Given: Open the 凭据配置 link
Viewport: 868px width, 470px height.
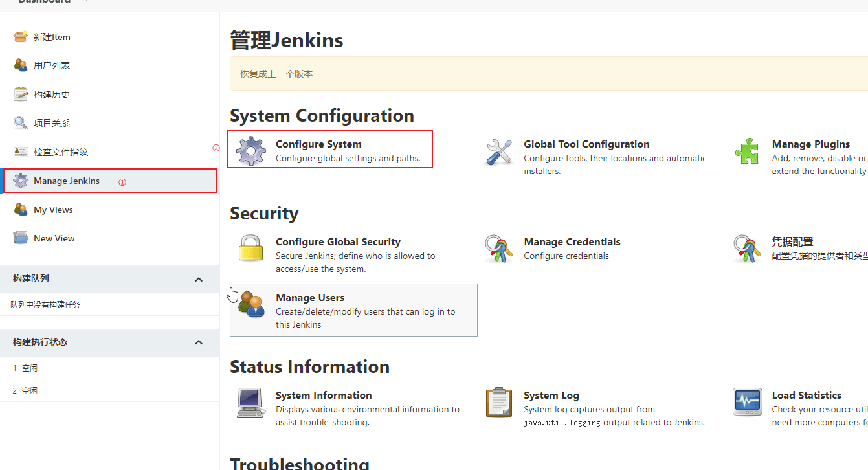Looking at the screenshot, I should click(x=792, y=241).
